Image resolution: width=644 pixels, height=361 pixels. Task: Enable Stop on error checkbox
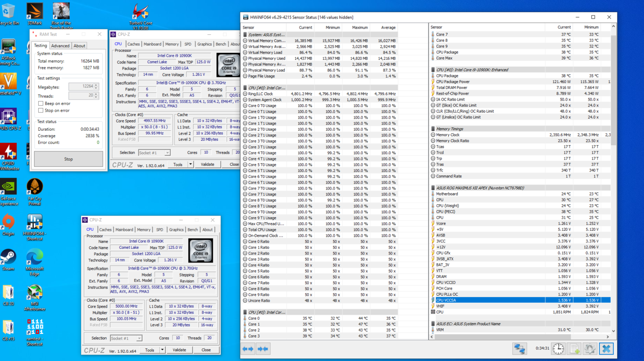click(x=41, y=111)
